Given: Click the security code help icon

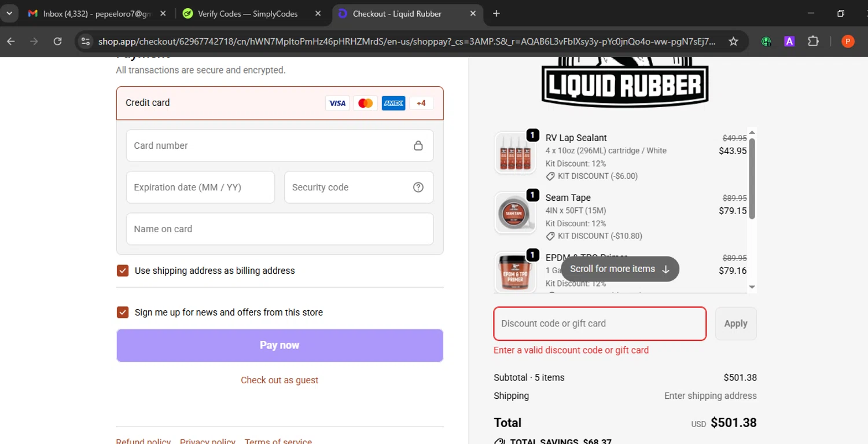Looking at the screenshot, I should pyautogui.click(x=418, y=187).
